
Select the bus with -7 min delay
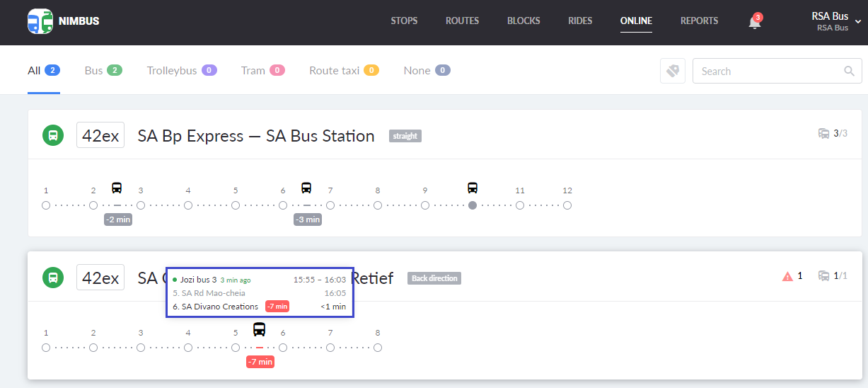click(x=260, y=329)
